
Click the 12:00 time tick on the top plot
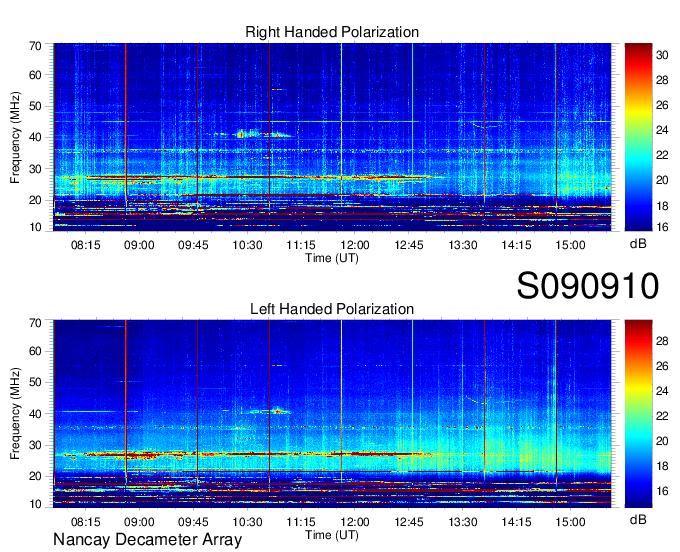[x=355, y=245]
